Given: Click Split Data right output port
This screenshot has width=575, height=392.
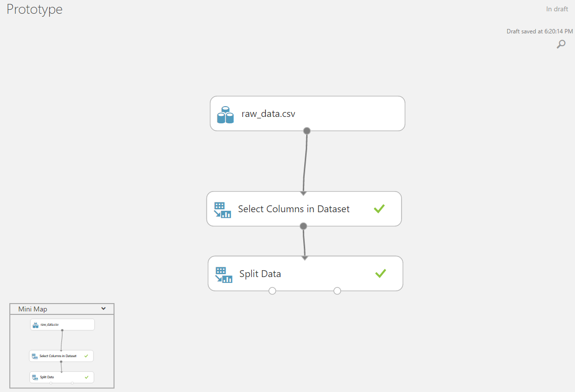Looking at the screenshot, I should pos(337,291).
